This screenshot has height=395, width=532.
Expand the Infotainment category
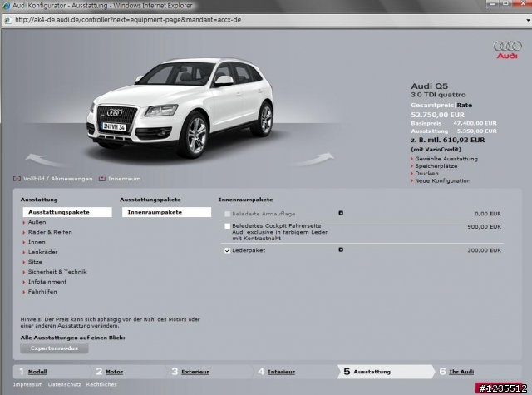47,282
